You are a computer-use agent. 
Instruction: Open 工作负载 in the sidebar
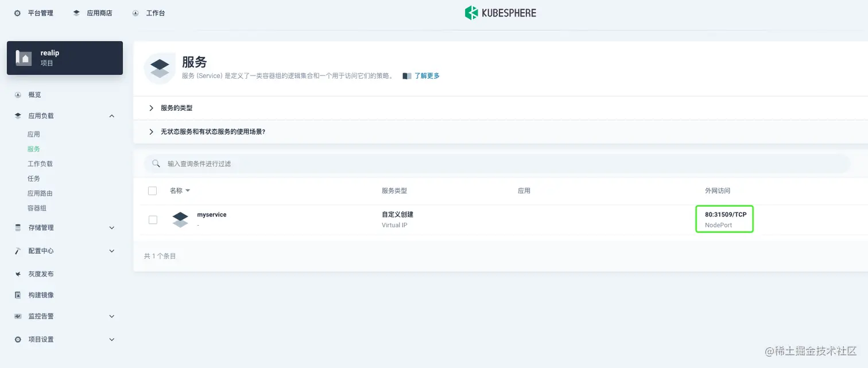pyautogui.click(x=40, y=164)
